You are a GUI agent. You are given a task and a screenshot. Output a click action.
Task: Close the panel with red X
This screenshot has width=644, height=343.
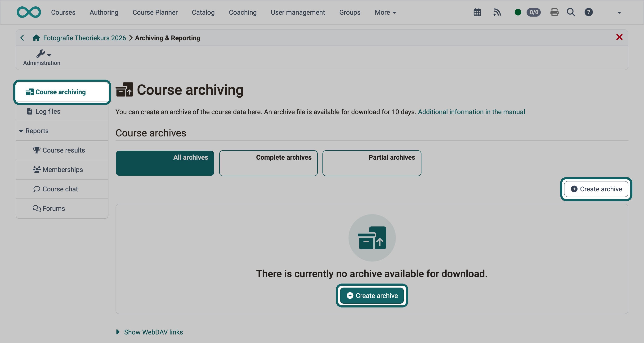[619, 37]
